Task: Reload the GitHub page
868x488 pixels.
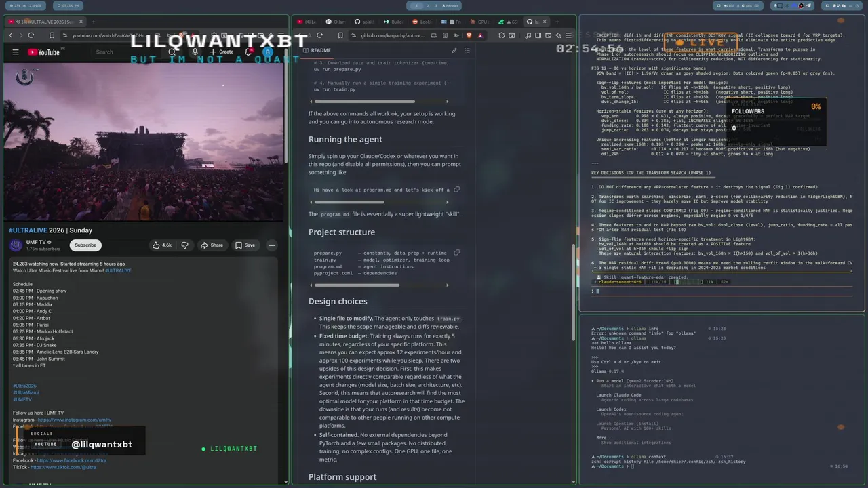Action: tap(319, 35)
